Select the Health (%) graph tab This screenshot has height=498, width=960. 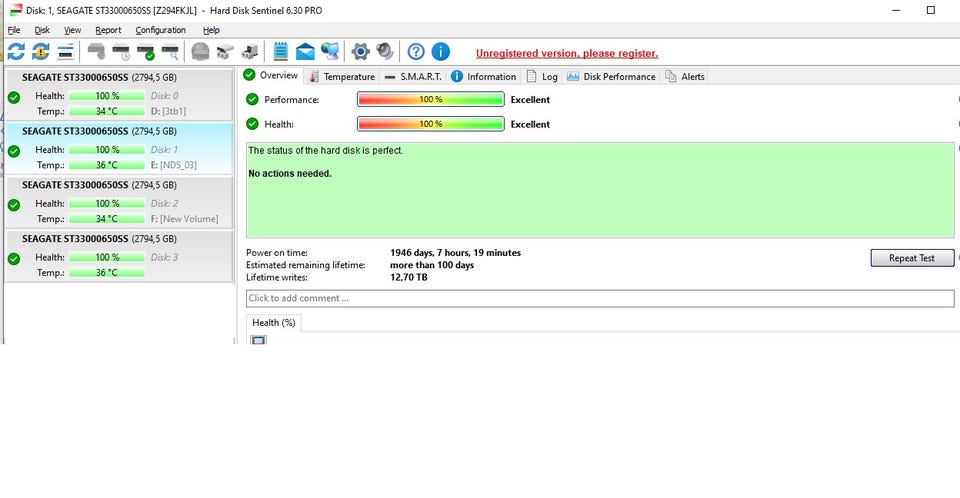(x=274, y=323)
